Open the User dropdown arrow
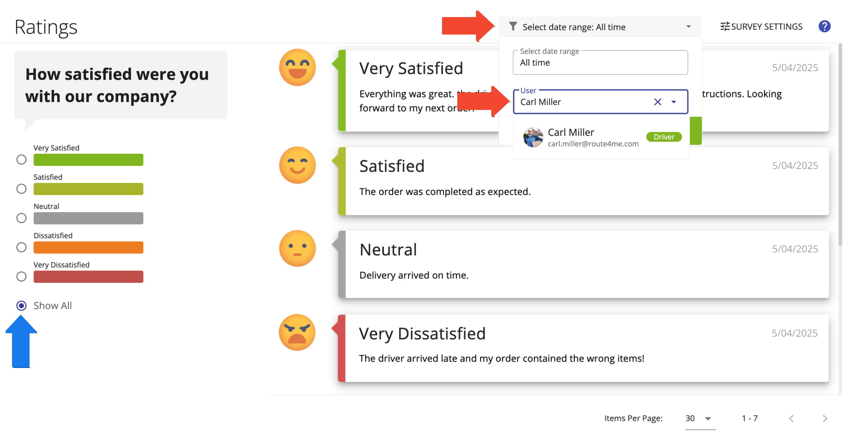868x448 pixels. 673,102
